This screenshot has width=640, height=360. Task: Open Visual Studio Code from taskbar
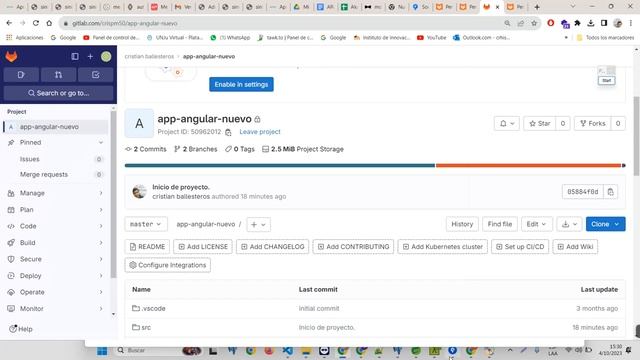287,351
